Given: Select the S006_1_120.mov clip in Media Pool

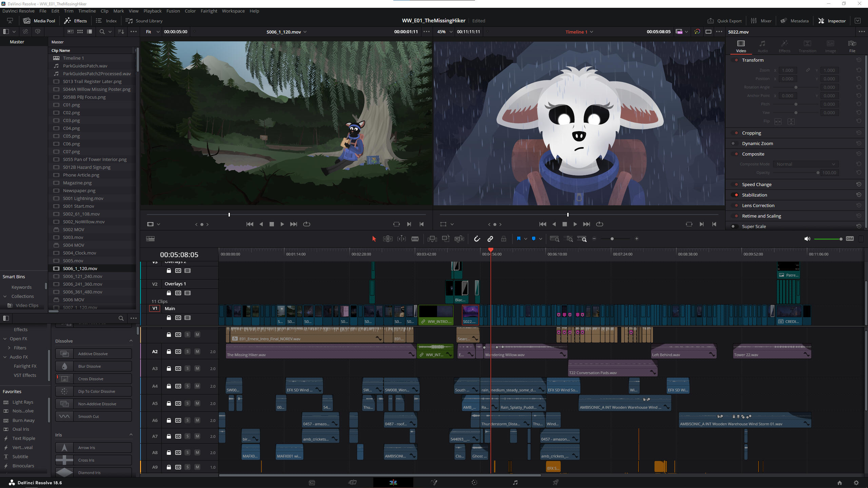Looking at the screenshot, I should (80, 268).
